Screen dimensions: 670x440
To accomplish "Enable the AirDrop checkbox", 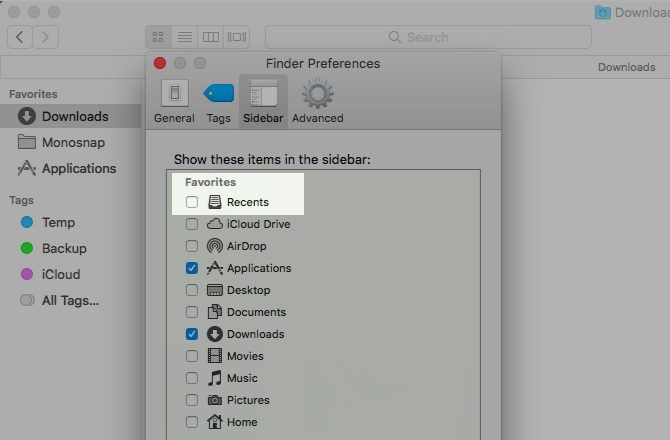I will 192,246.
